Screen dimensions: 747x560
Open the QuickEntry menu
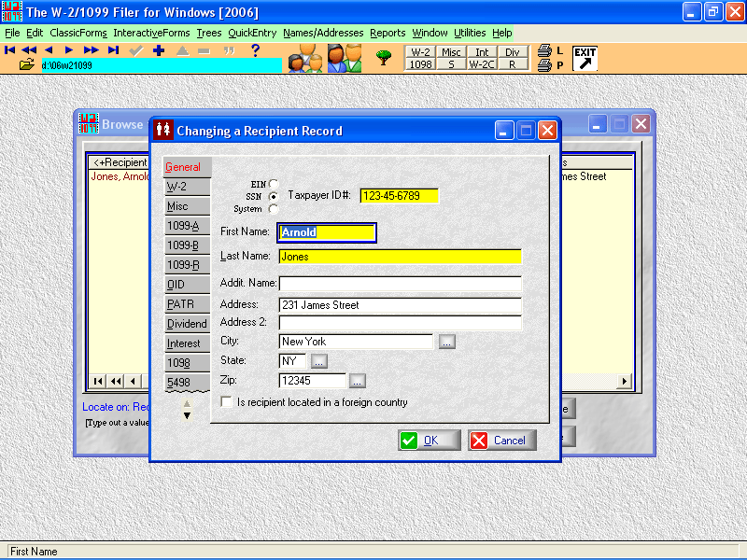point(252,33)
